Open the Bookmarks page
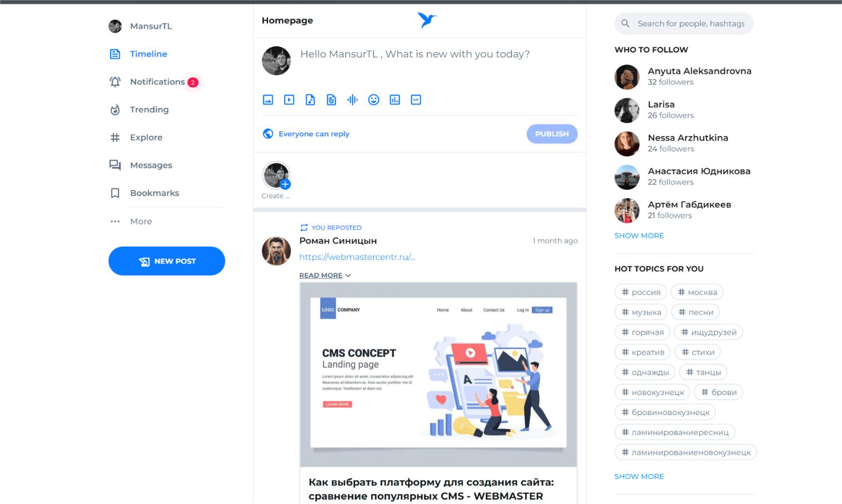The image size is (842, 504). click(145, 193)
